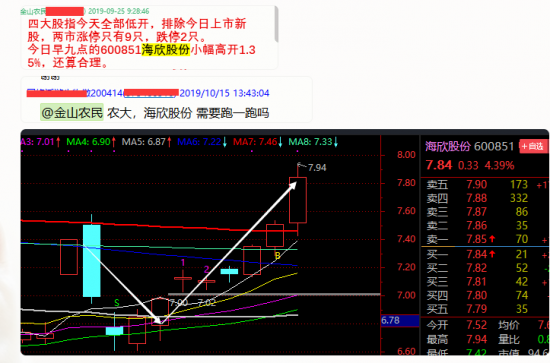Click the MA8: 7.33 indicator label
Image resolution: width=550 pixels, height=363 pixels.
tap(313, 142)
